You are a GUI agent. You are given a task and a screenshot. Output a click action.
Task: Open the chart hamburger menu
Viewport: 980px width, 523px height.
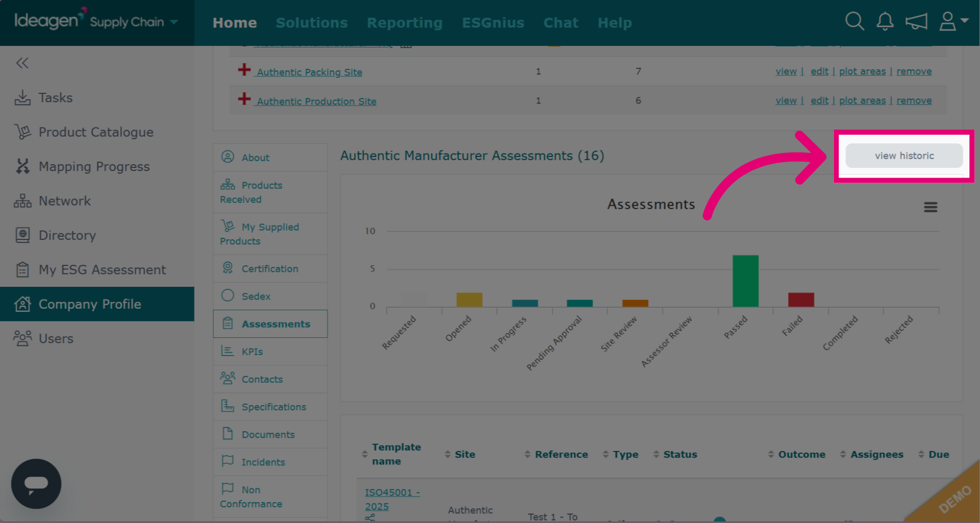[930, 207]
